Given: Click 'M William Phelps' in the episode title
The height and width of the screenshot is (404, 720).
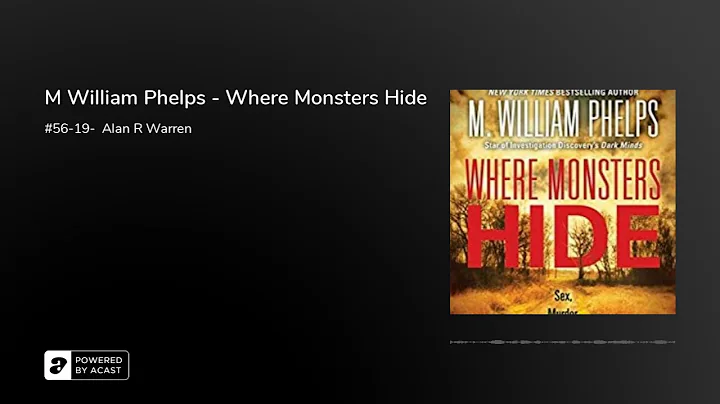Looking at the screenshot, I should coord(125,98).
